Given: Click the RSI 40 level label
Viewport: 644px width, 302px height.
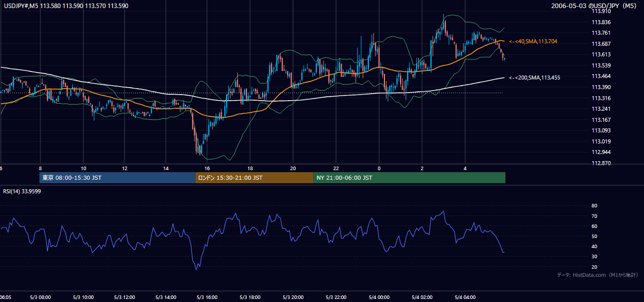Looking at the screenshot, I should click(x=594, y=246).
